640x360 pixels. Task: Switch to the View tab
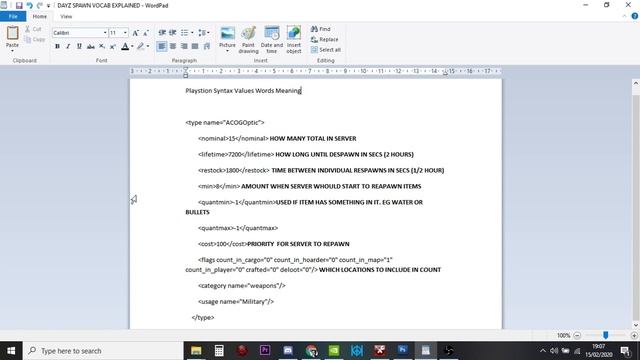point(66,16)
